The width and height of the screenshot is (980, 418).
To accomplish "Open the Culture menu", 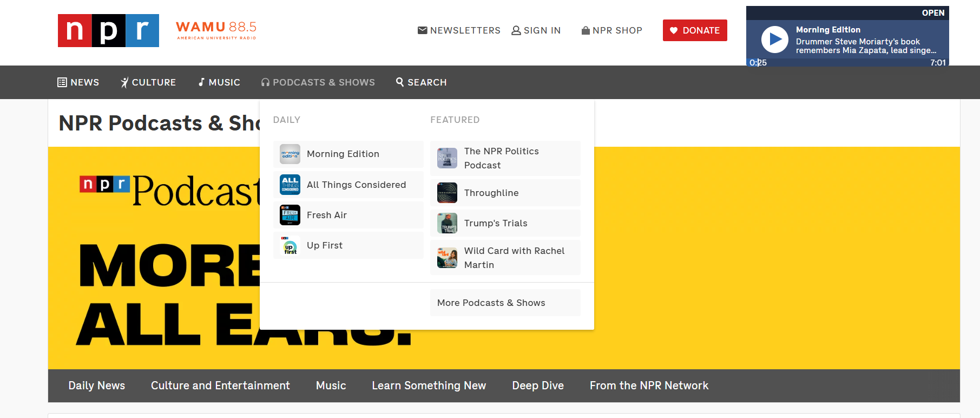I will tap(148, 82).
